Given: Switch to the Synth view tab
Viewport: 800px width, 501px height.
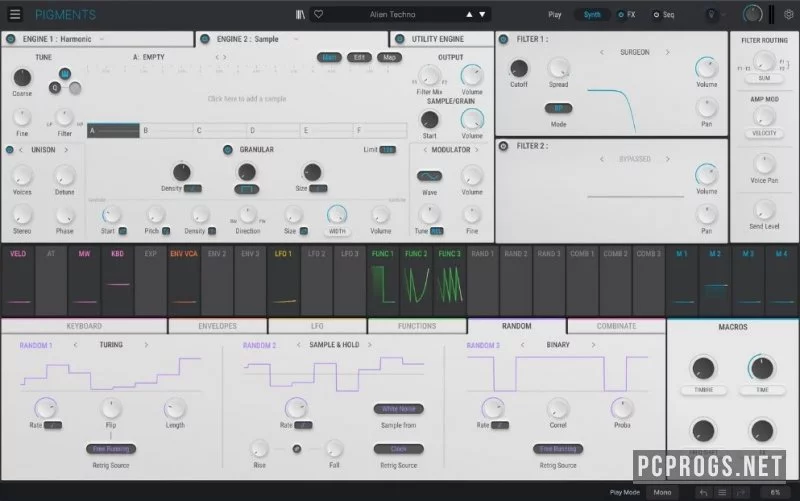Looking at the screenshot, I should (592, 15).
